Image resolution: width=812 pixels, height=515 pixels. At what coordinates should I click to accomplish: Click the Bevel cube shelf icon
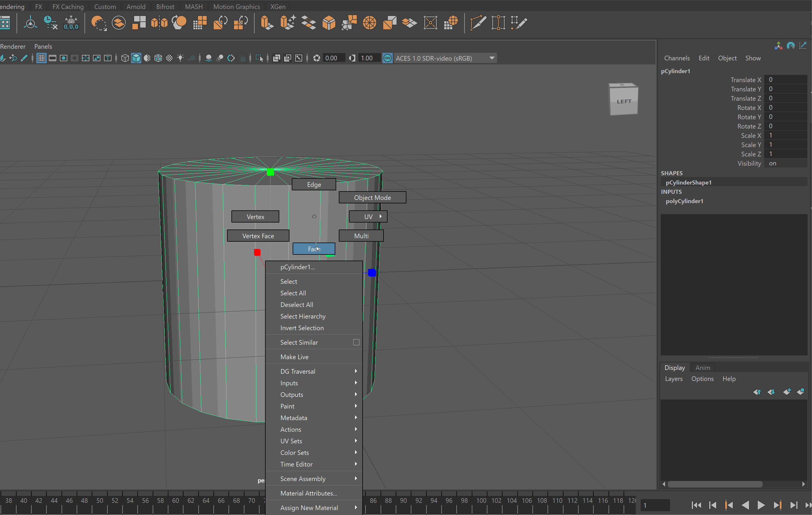(x=329, y=23)
